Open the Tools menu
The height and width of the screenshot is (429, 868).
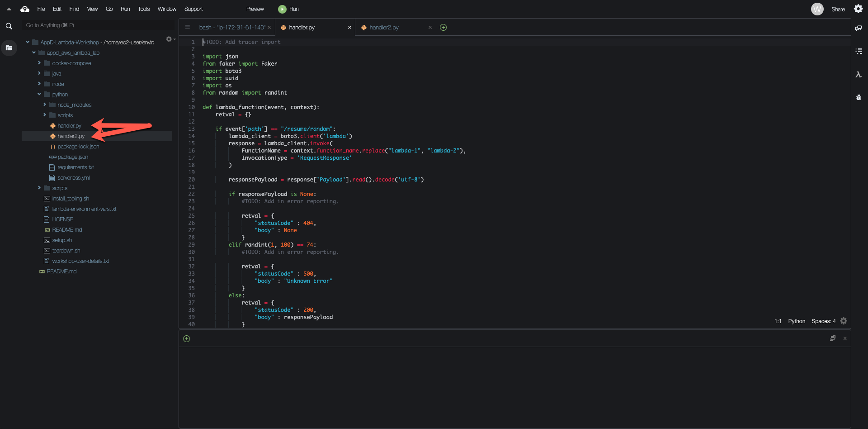pos(143,9)
